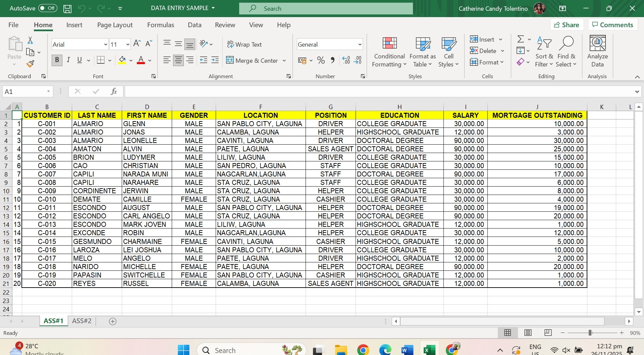Open the Page Layout ribbon tab

point(115,25)
